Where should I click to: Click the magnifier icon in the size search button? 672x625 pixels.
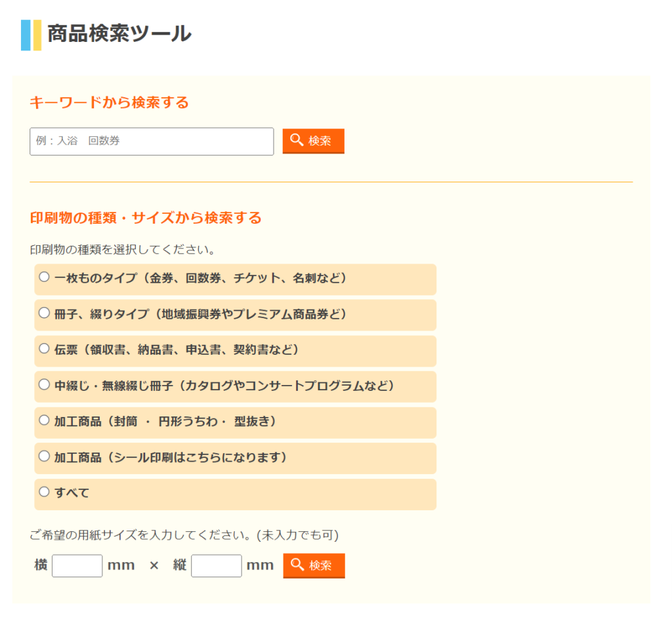click(297, 565)
